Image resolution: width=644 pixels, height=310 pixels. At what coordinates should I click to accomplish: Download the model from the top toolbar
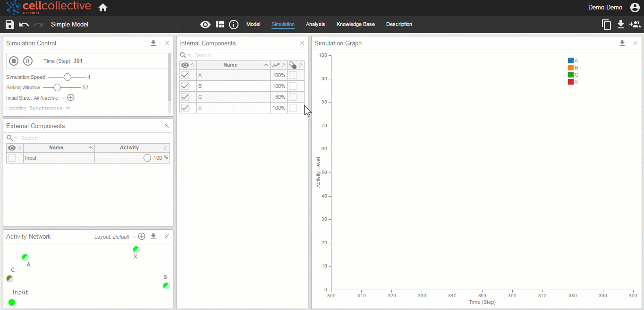[621, 25]
